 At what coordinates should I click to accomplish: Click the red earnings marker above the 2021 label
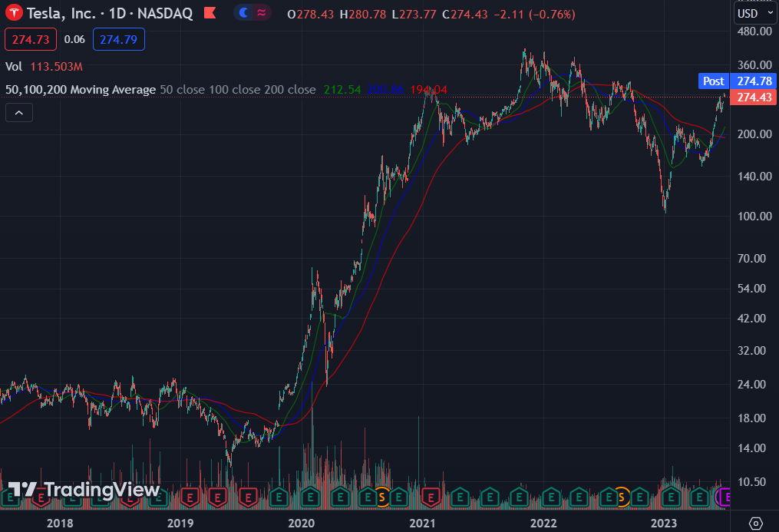click(x=431, y=496)
